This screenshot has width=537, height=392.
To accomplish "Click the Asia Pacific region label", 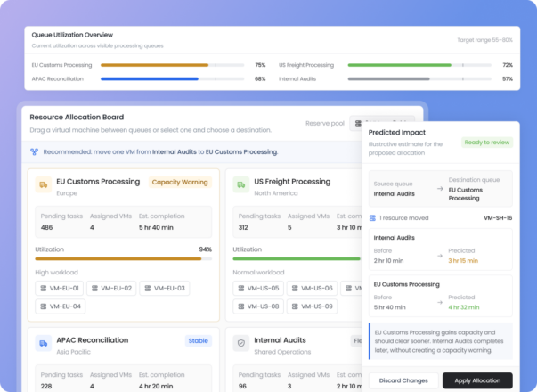I will [74, 352].
